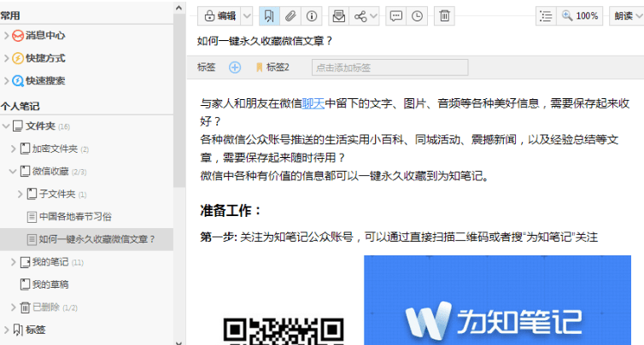Click the note title 如何一键永久收藏微信文章？
644x345 pixels.
(x=265, y=41)
